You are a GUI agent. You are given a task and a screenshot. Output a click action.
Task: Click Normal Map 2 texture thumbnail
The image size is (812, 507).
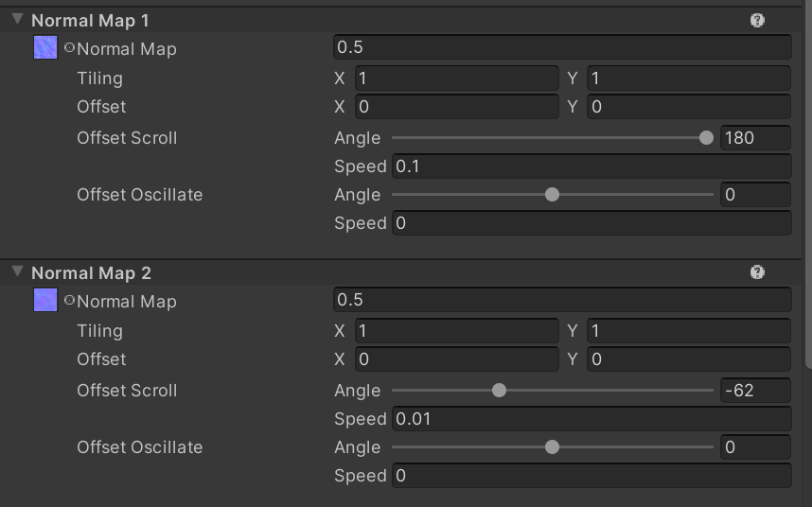45,301
